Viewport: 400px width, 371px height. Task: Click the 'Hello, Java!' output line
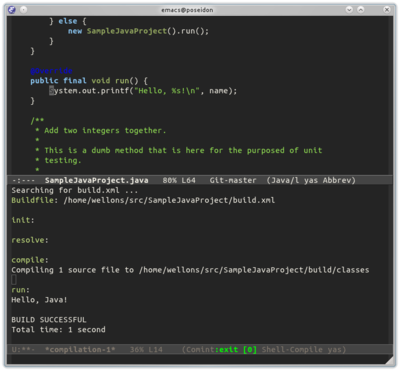39,300
